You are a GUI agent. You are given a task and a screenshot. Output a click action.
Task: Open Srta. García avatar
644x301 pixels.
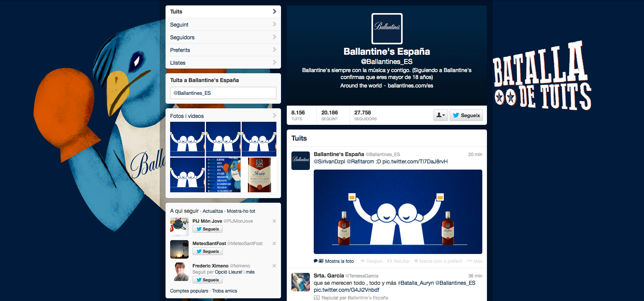301,282
